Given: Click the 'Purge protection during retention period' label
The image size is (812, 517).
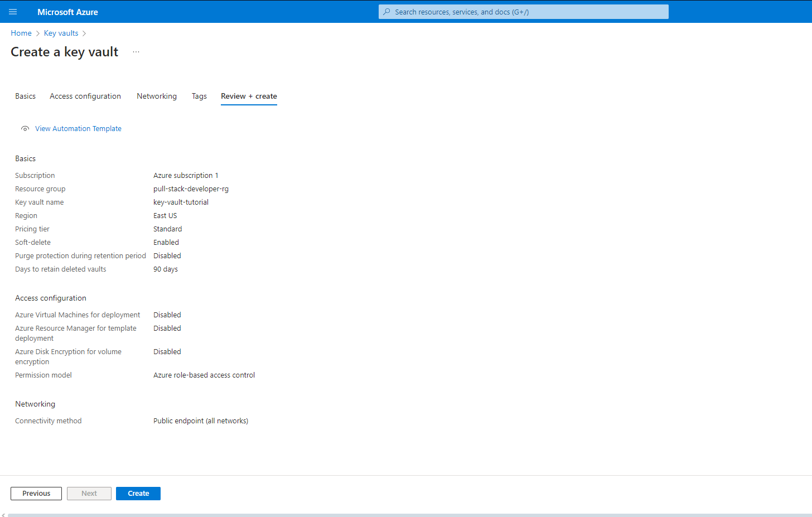Looking at the screenshot, I should [80, 256].
